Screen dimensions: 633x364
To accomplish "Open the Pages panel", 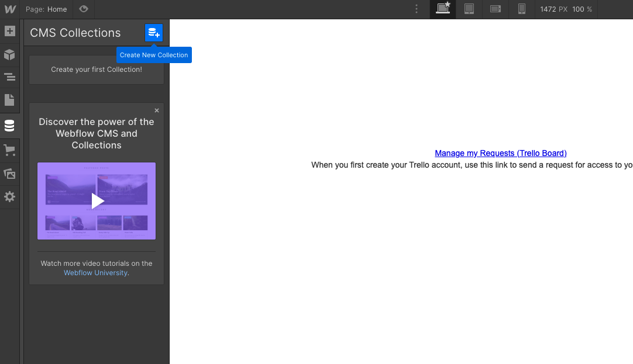I will point(10,100).
